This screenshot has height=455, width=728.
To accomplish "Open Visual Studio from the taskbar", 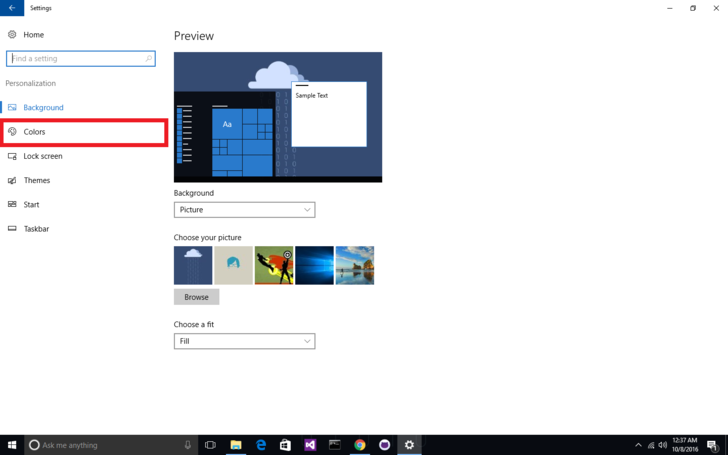I will [310, 445].
